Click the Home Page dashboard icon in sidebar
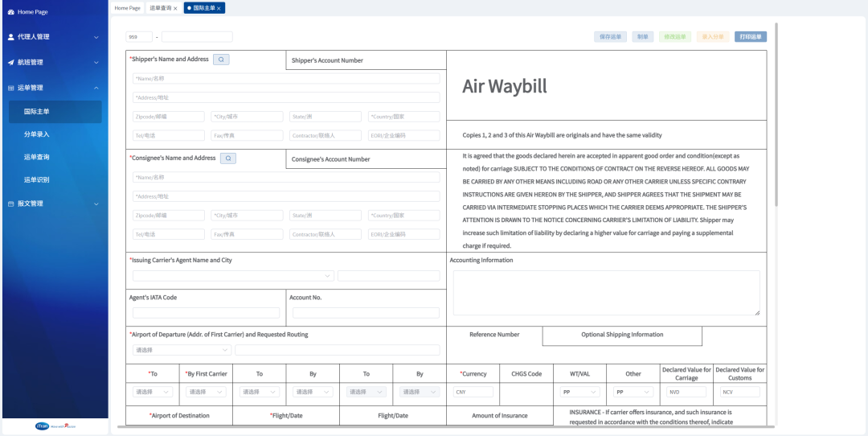The width and height of the screenshot is (868, 436). [x=10, y=12]
